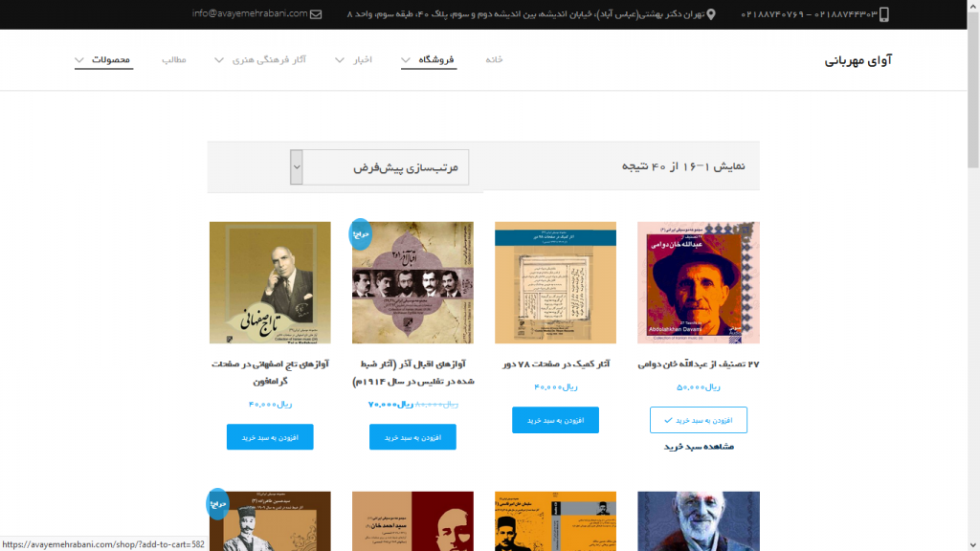Open the مطالب menu item
980x551 pixels.
[x=174, y=59]
